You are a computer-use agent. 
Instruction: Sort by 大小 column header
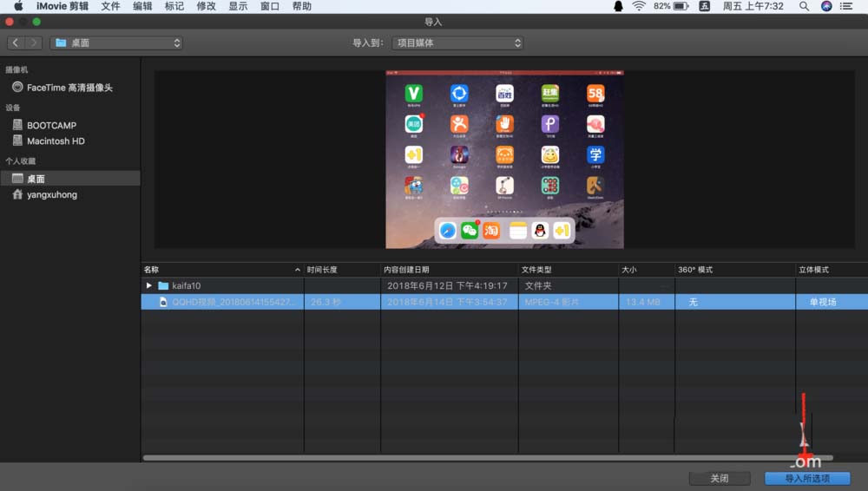pos(628,270)
